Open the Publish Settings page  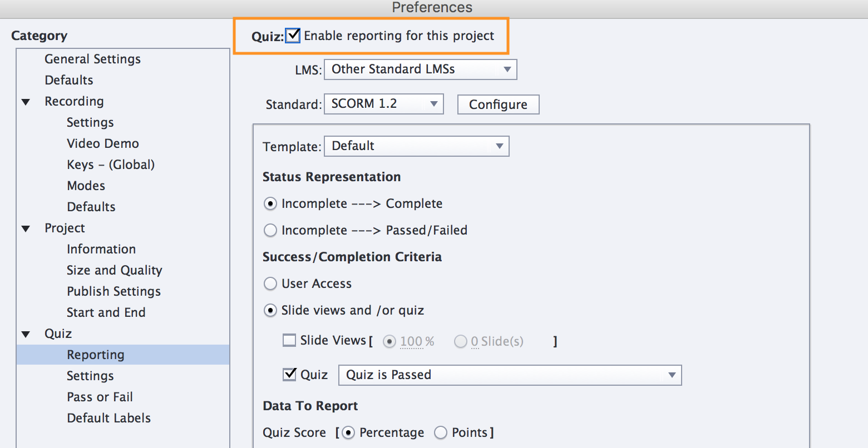point(114,291)
